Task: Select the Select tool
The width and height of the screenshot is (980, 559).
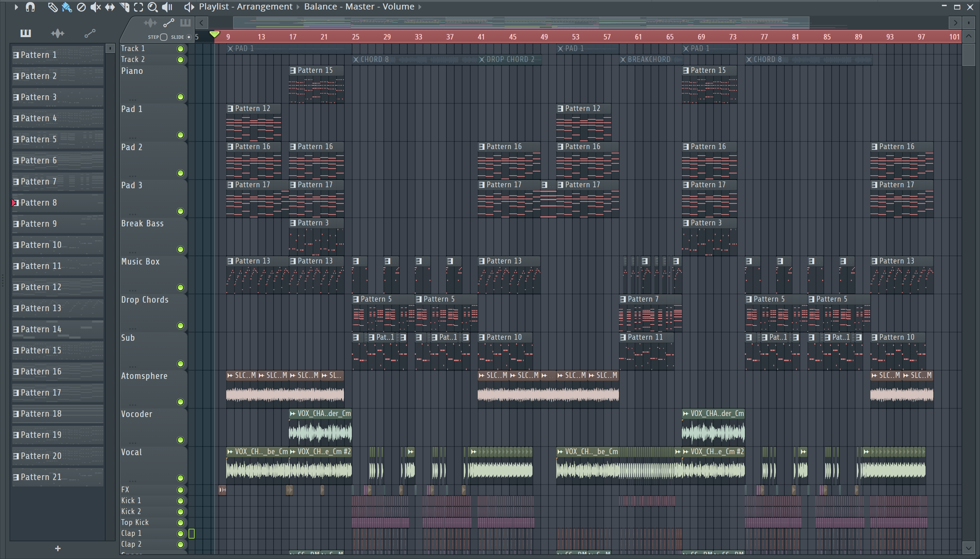Action: (x=138, y=7)
